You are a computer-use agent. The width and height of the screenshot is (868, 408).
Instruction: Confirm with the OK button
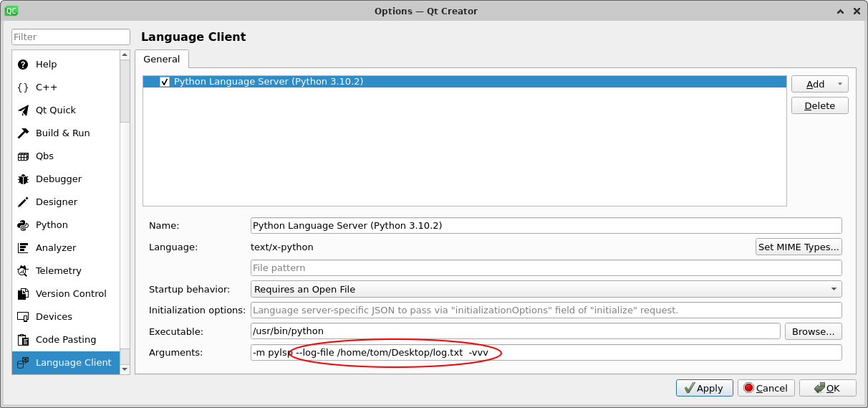827,388
